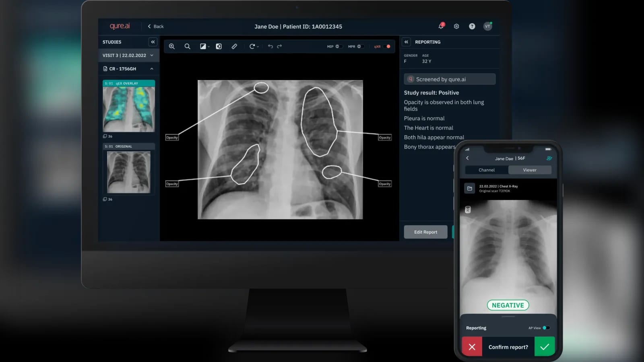Click the STUDIES panel heading
This screenshot has width=644, height=362.
tap(112, 42)
